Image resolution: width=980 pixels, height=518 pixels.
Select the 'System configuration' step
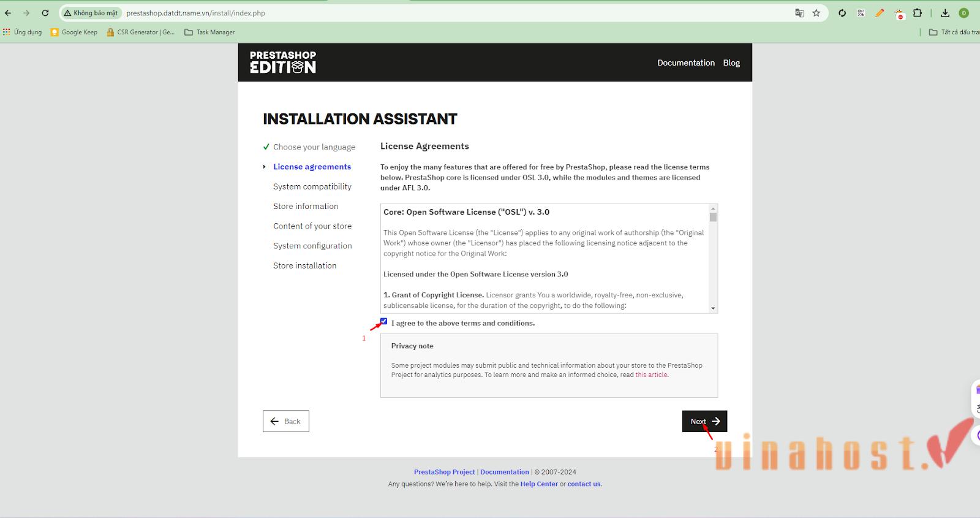[x=312, y=246]
